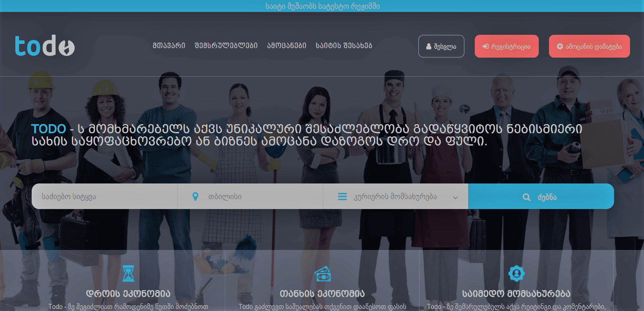Image resolution: width=644 pixels, height=311 pixels.
Task: Click the location pin icon
Action: pyautogui.click(x=195, y=196)
